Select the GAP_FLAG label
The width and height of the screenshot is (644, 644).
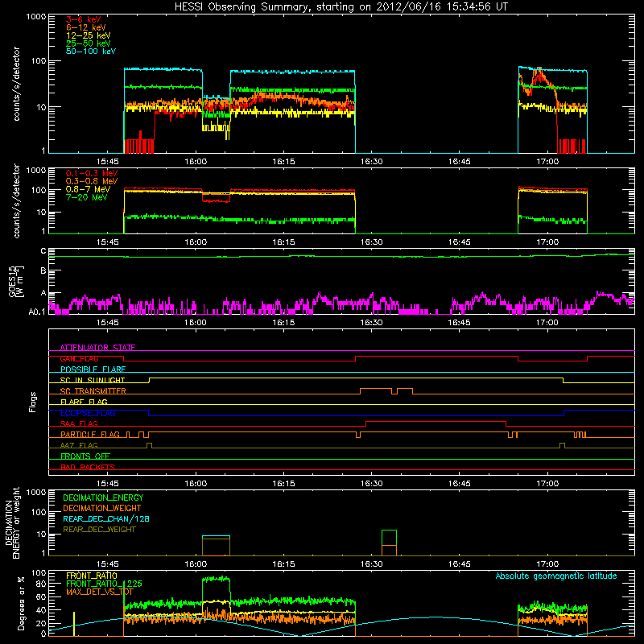(x=79, y=358)
